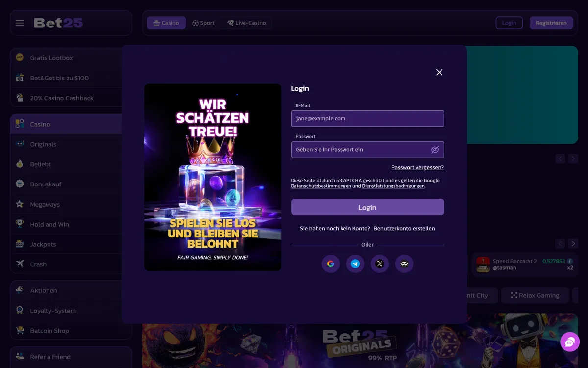This screenshot has height=368, width=588.
Task: Toggle password visibility eye icon
Action: point(435,150)
